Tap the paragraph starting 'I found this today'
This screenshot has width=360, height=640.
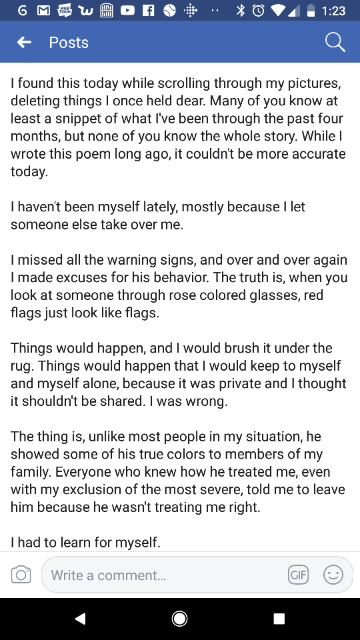178,127
